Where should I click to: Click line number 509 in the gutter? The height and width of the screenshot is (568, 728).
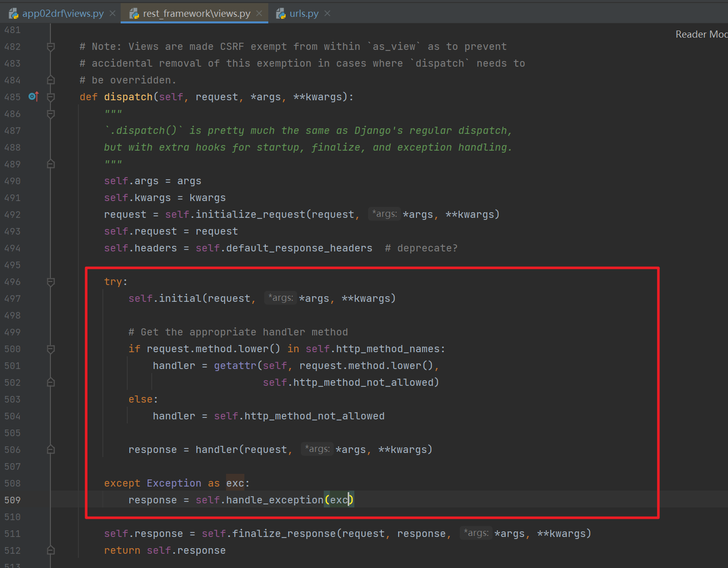click(12, 500)
